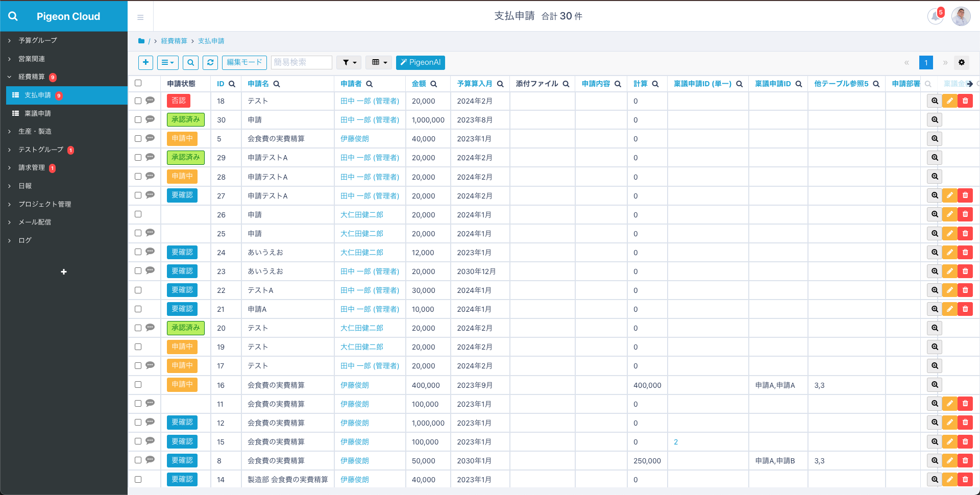Screen dimensions: 980x495
Task: Check the select-all checkbox in header
Action: (x=138, y=83)
